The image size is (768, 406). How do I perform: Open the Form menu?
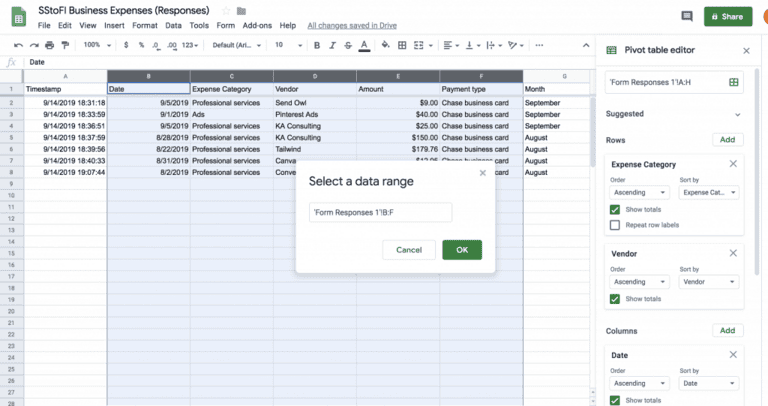226,25
